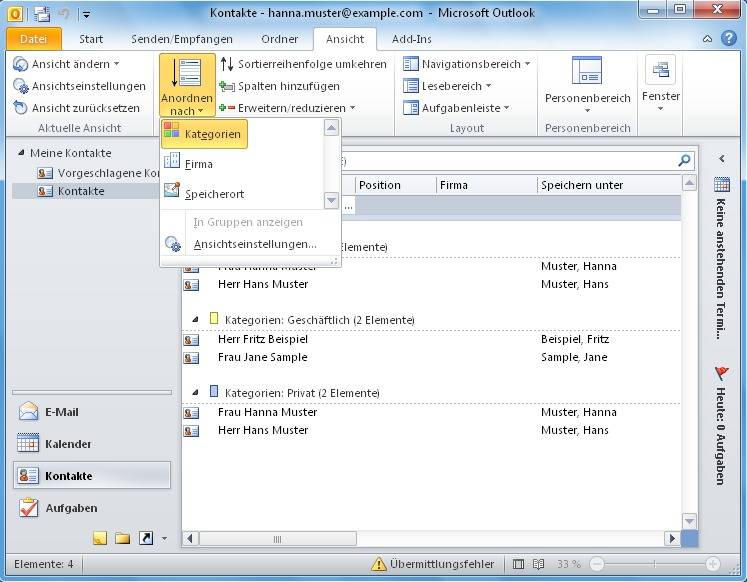
Task: Open Kontakte navigation module
Action: 91,475
